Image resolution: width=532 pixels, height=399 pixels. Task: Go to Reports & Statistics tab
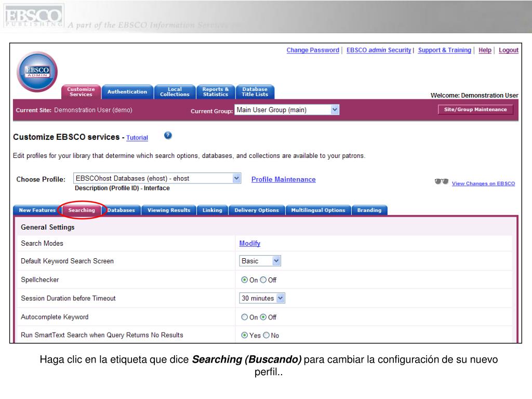pos(216,92)
